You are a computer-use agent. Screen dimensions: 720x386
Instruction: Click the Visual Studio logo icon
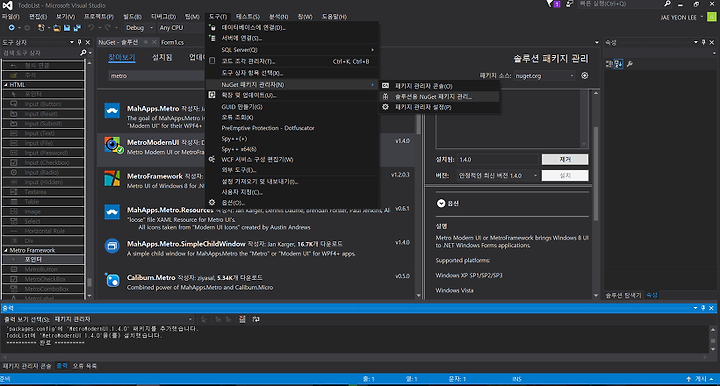click(7, 6)
